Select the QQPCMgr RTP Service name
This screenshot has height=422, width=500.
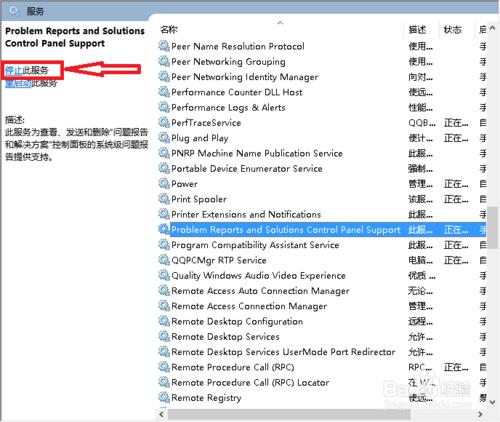219,260
